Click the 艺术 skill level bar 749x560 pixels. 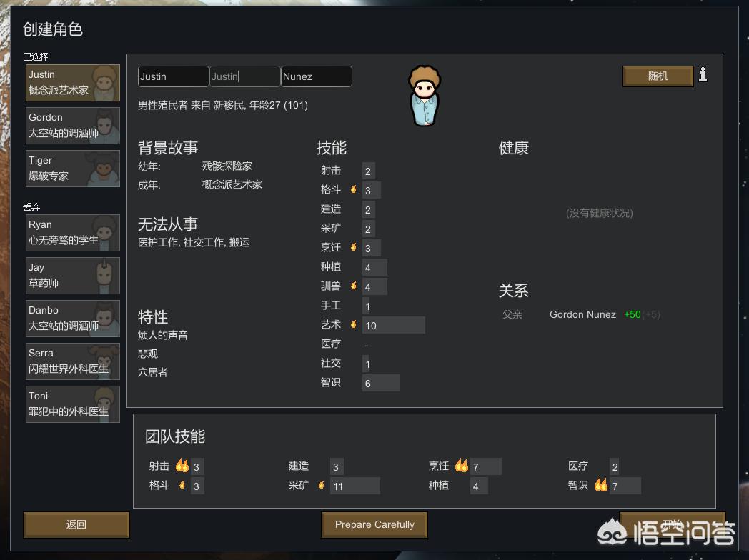click(394, 326)
